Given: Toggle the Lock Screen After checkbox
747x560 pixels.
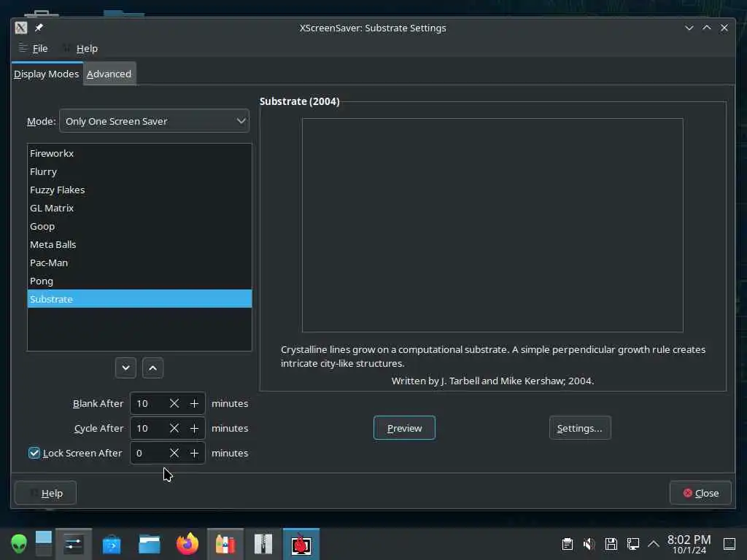Looking at the screenshot, I should pyautogui.click(x=34, y=453).
